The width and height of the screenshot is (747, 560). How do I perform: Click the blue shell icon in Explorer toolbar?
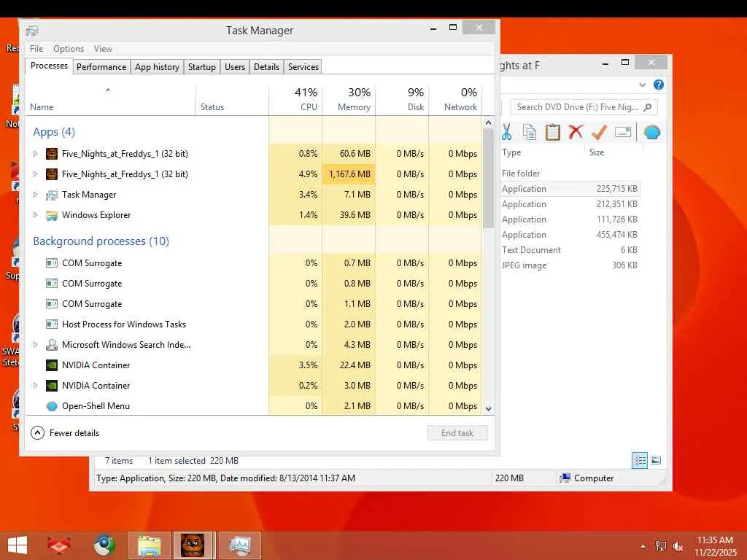pyautogui.click(x=651, y=132)
